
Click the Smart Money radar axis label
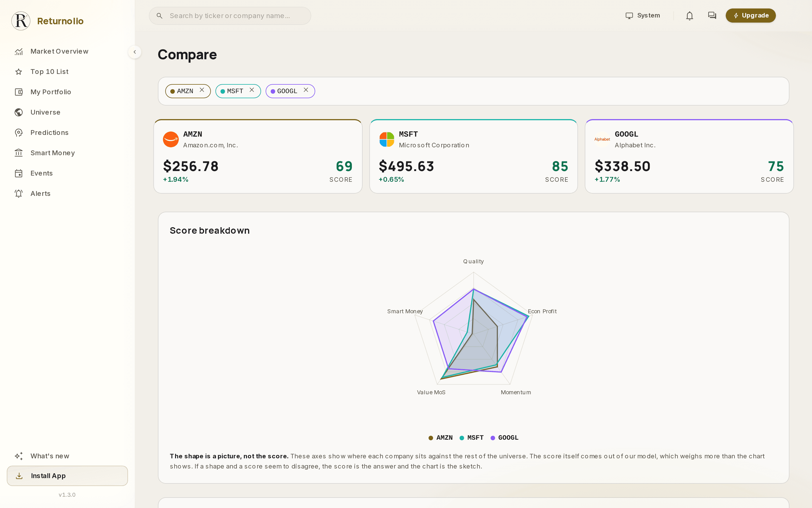pyautogui.click(x=405, y=312)
